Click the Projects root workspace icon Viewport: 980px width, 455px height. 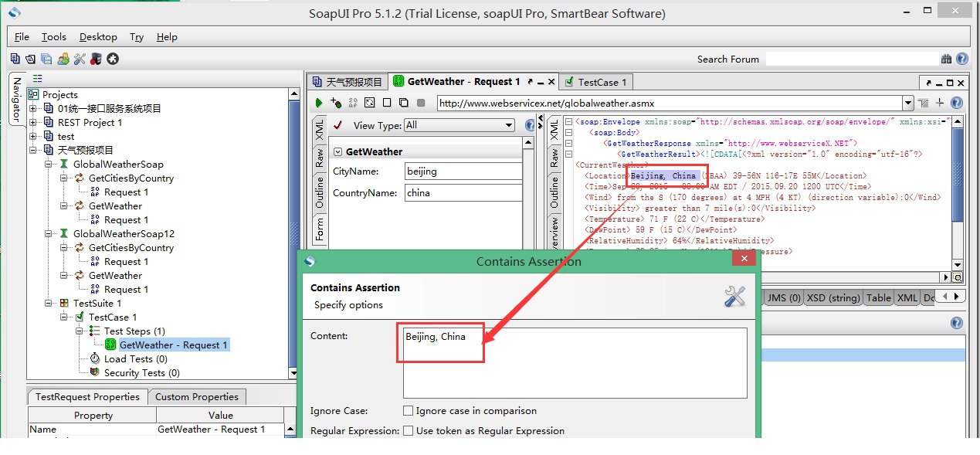click(x=33, y=94)
